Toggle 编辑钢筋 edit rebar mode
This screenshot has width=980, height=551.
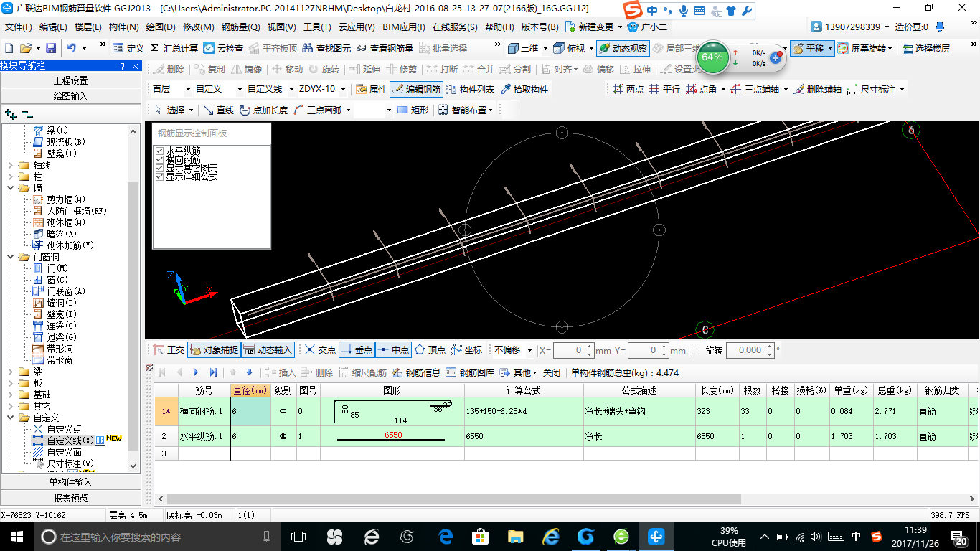(x=416, y=90)
